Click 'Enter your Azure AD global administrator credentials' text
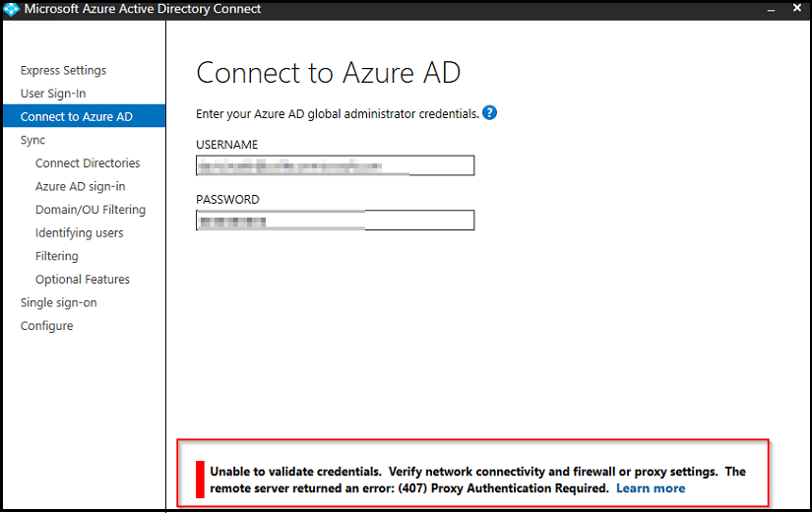 (338, 114)
